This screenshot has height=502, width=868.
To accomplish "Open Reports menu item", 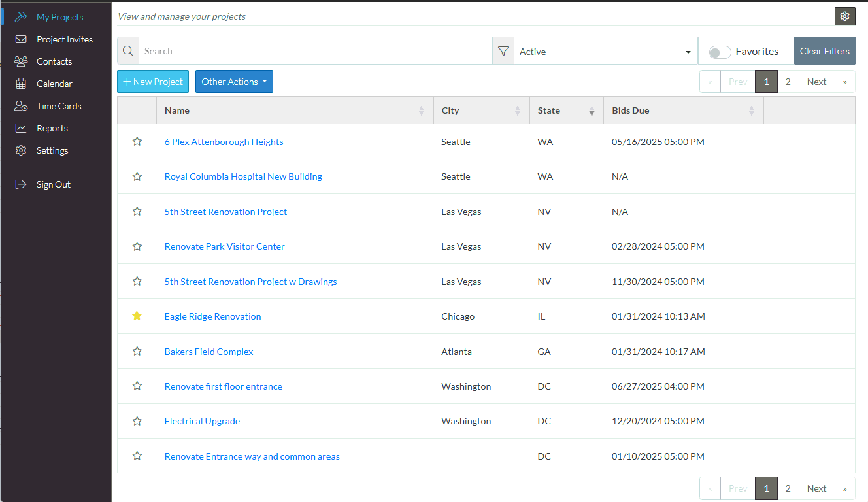I will point(52,128).
